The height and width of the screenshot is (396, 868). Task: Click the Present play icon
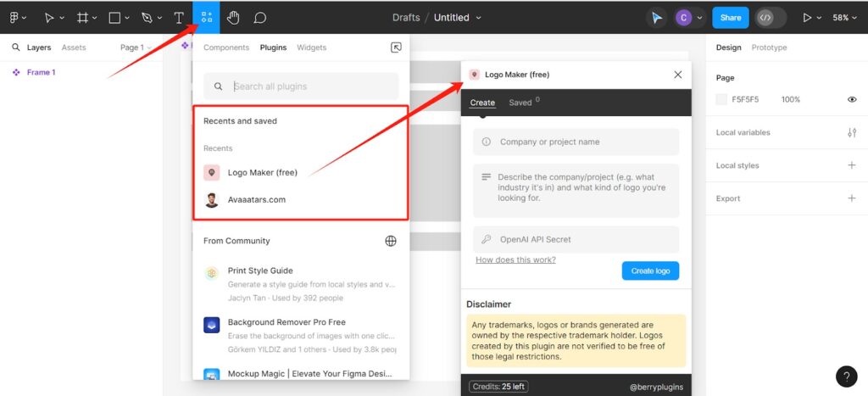point(807,18)
